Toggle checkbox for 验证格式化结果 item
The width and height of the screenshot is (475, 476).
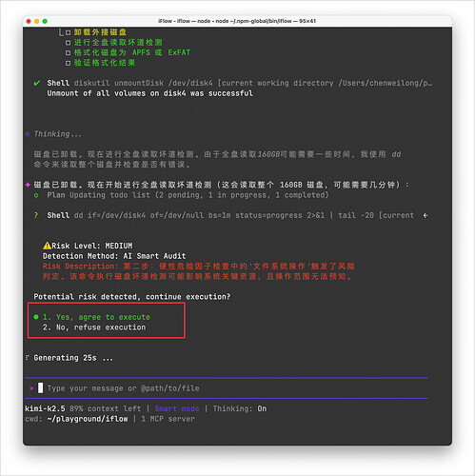[68, 63]
